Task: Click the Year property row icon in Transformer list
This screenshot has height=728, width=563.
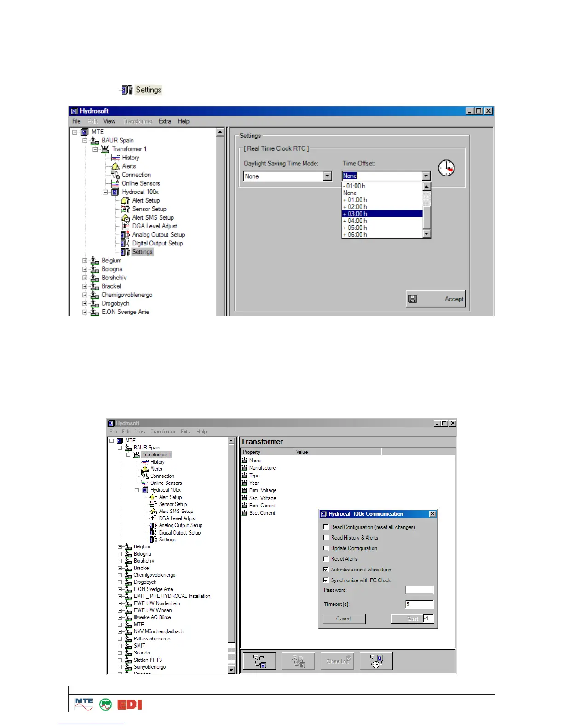Action: (245, 483)
